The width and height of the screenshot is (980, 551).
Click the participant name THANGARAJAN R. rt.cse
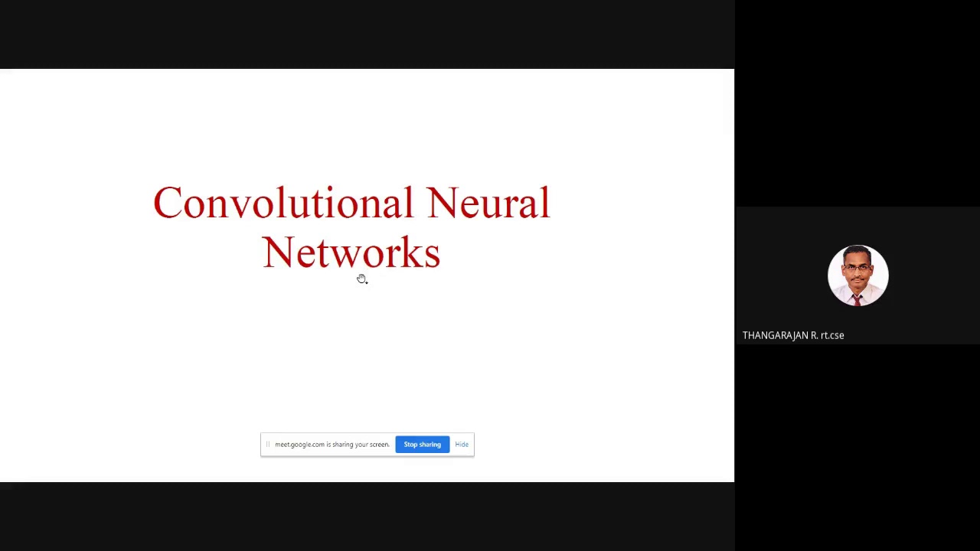(x=793, y=335)
